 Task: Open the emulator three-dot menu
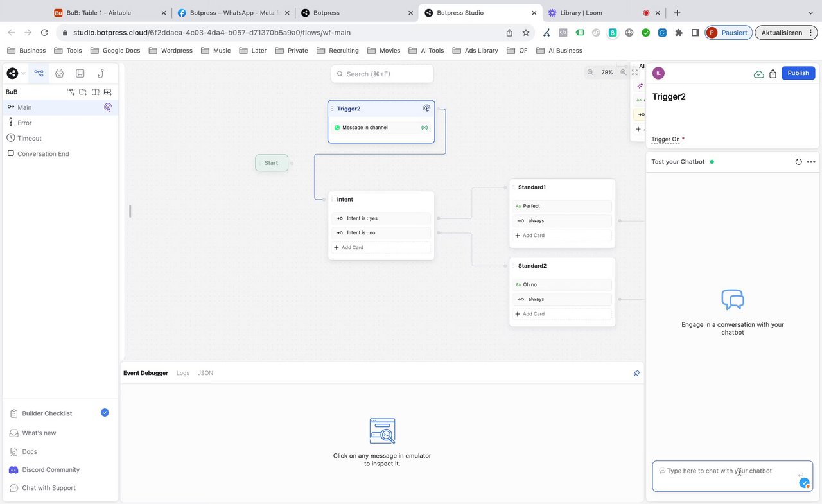(811, 162)
